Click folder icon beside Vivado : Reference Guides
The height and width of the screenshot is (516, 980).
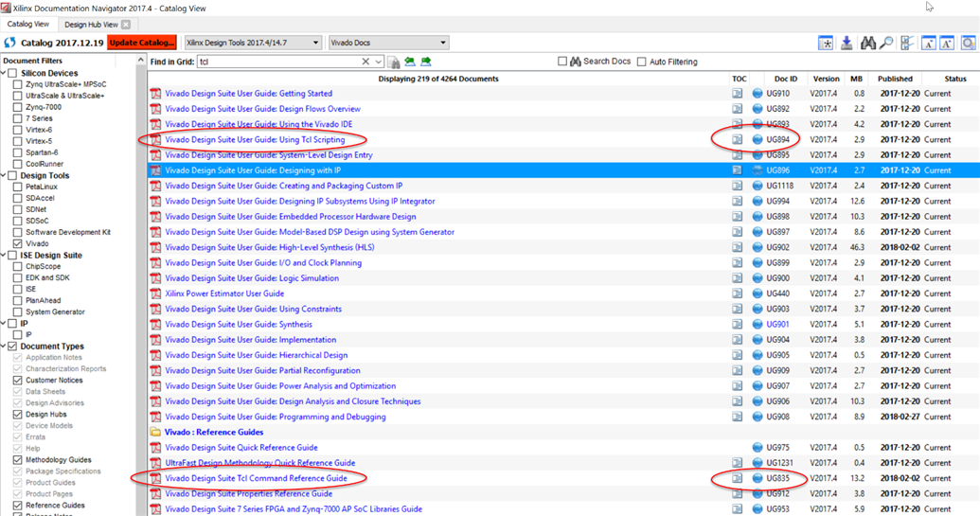point(155,433)
